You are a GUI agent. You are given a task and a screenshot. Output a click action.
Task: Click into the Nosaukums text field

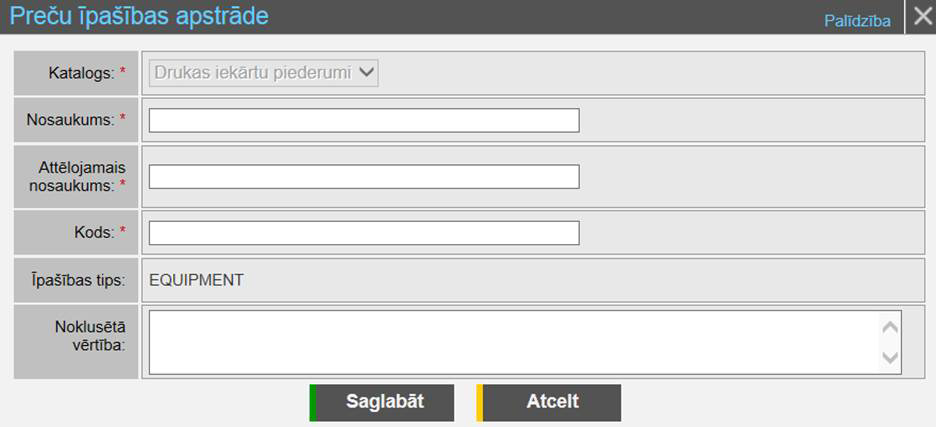[364, 121]
